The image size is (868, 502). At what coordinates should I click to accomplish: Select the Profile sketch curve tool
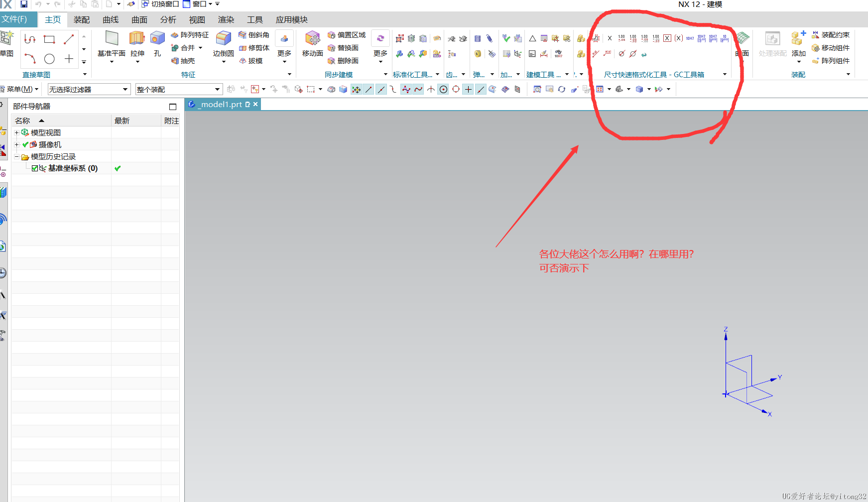click(x=30, y=39)
